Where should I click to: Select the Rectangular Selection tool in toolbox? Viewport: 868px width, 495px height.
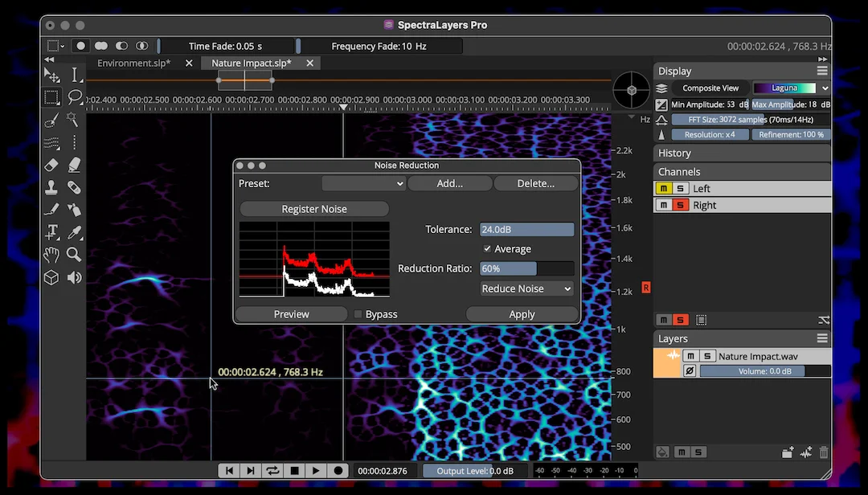click(x=51, y=97)
